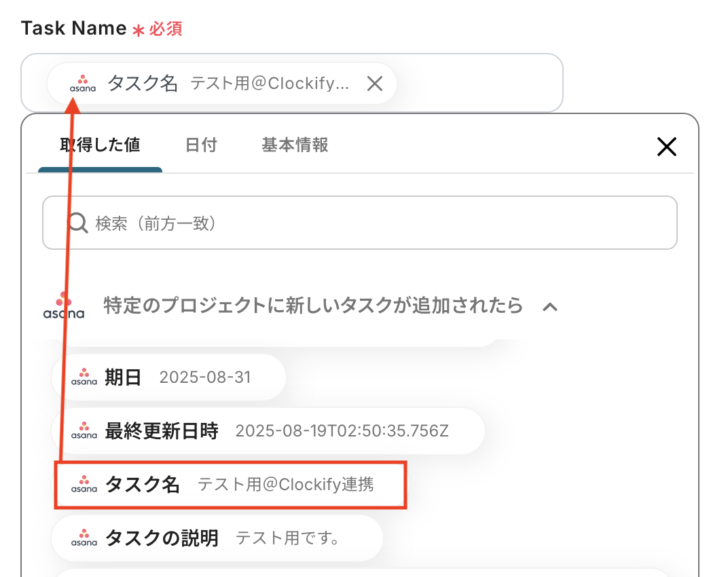Remove the タスク名 chip using its X icon
This screenshot has height=577, width=728.
pos(375,83)
